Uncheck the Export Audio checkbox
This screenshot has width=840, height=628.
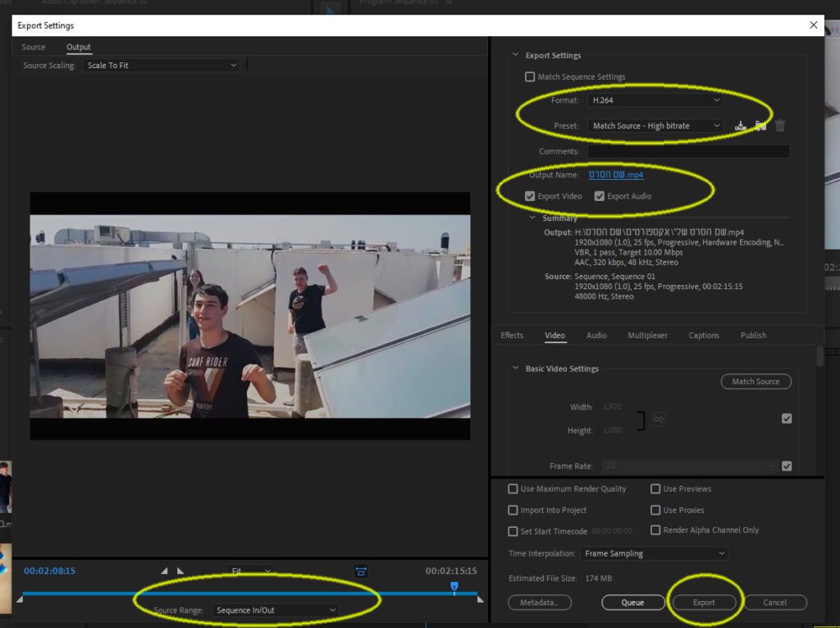(600, 196)
